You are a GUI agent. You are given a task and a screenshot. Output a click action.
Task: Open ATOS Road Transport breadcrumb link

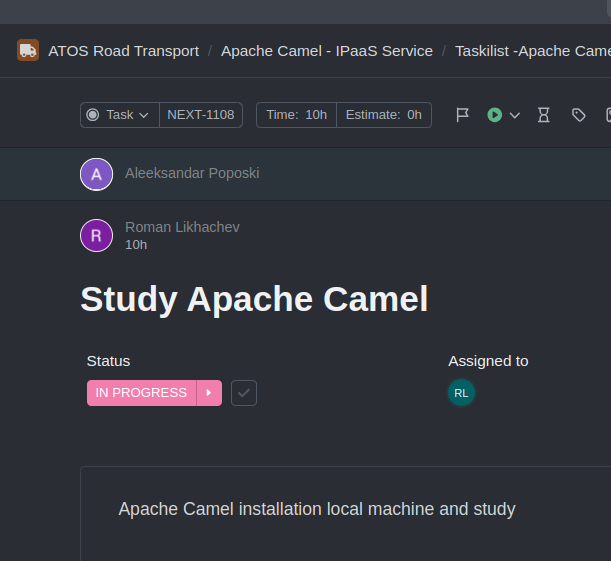pos(124,51)
